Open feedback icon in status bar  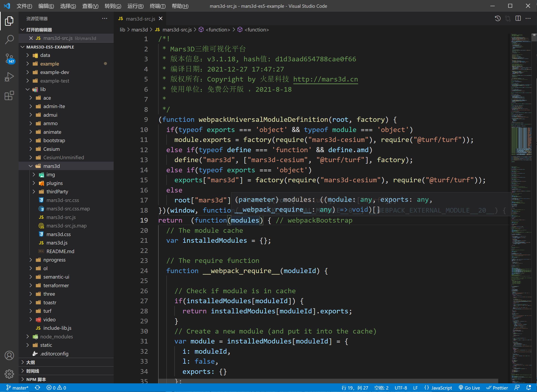click(x=517, y=388)
